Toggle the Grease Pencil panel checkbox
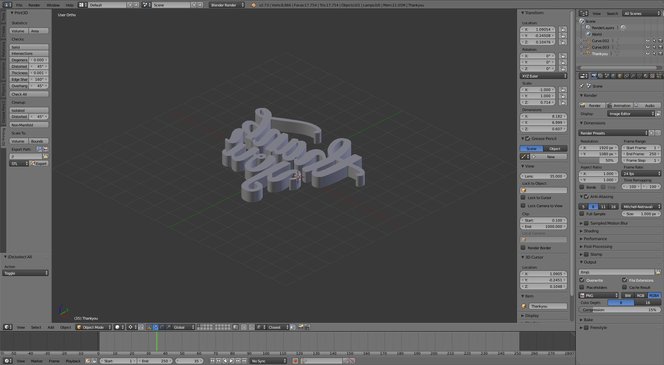Image resolution: width=664 pixels, height=365 pixels. 528,138
